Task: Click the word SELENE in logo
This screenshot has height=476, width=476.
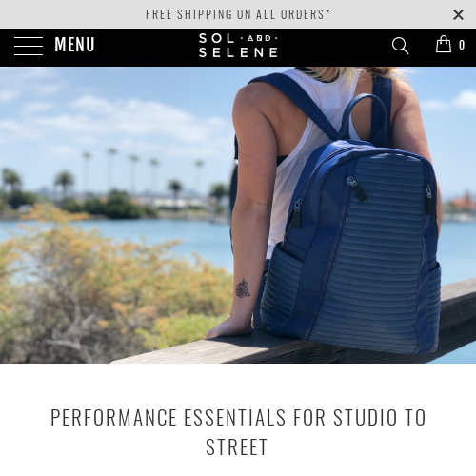Action: 238,52
